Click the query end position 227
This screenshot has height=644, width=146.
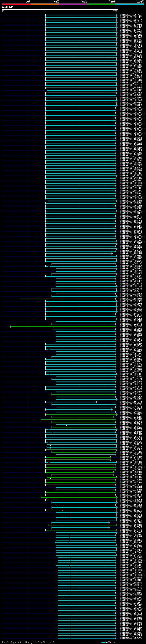(x=115, y=11)
